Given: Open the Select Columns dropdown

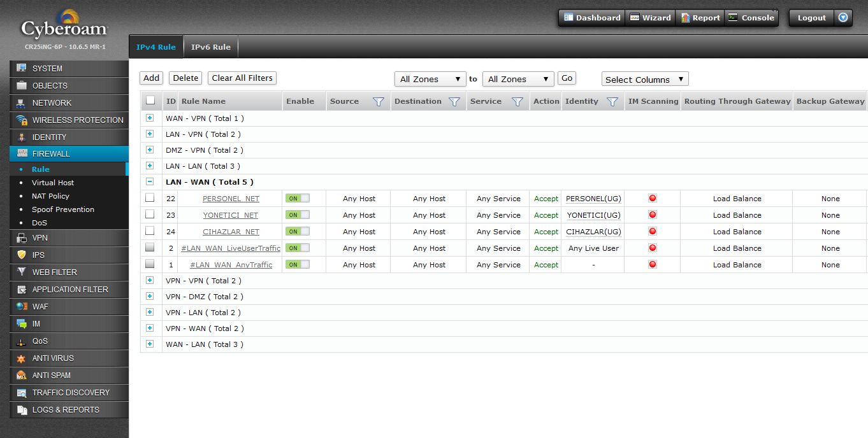Looking at the screenshot, I should [x=645, y=79].
